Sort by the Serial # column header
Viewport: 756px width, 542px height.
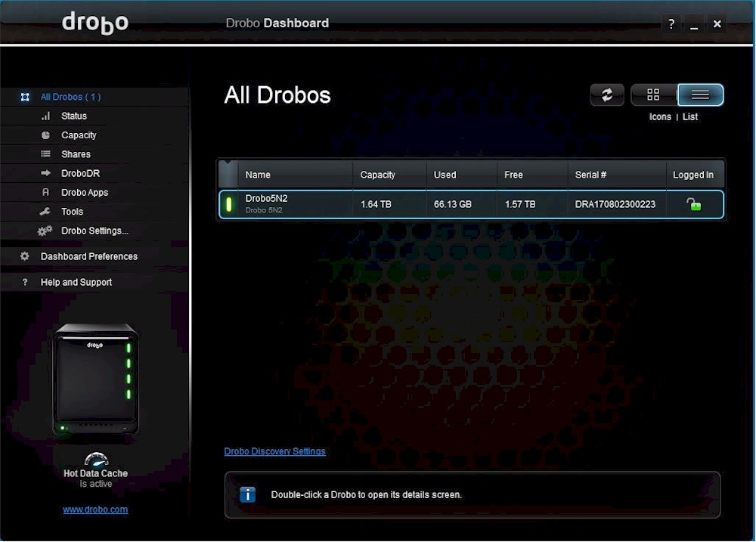coord(617,175)
